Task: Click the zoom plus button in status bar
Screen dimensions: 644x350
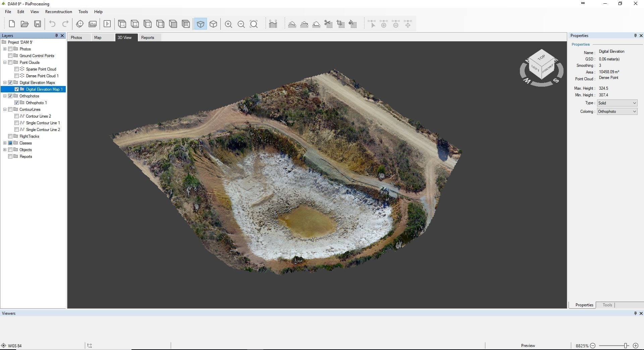Action: point(635,346)
